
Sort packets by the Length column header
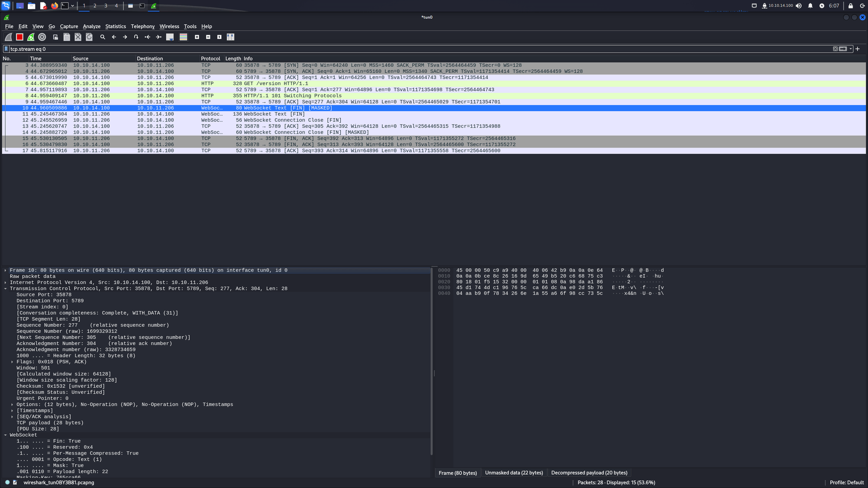(233, 59)
